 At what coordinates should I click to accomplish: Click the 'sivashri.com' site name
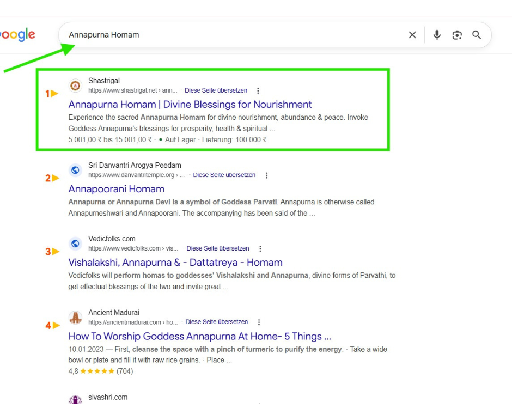coord(108,398)
